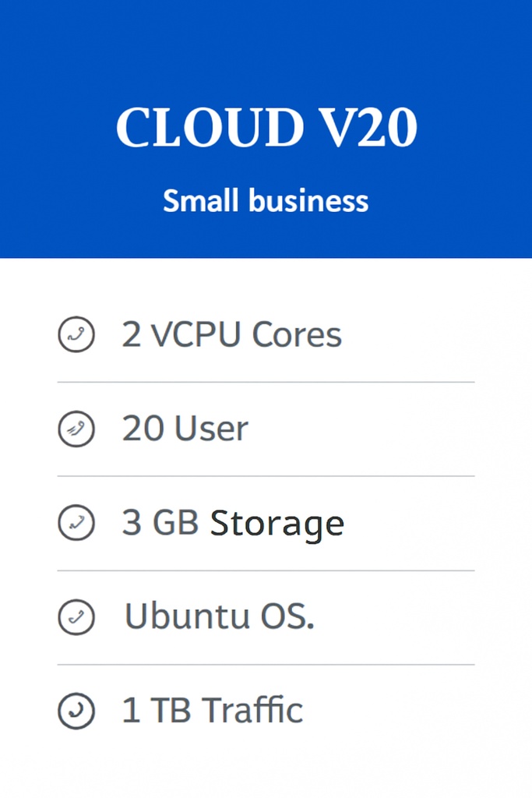Click the divider line below 2 VCPU Cores
Viewport: 532px width, 798px height.
click(x=266, y=383)
